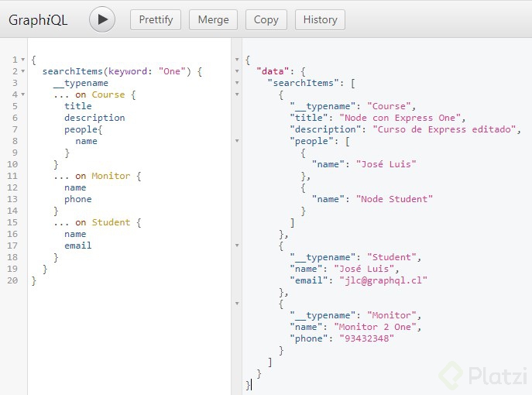Click Monitor type on line 11
Image resolution: width=532 pixels, height=395 pixels.
click(x=111, y=176)
